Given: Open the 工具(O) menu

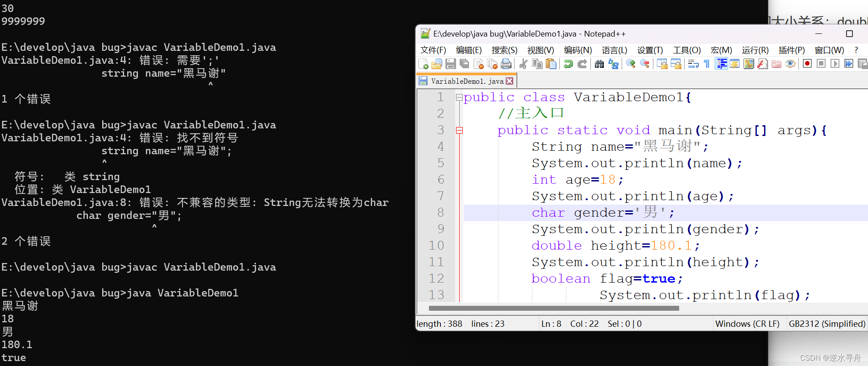Looking at the screenshot, I should click(x=687, y=50).
